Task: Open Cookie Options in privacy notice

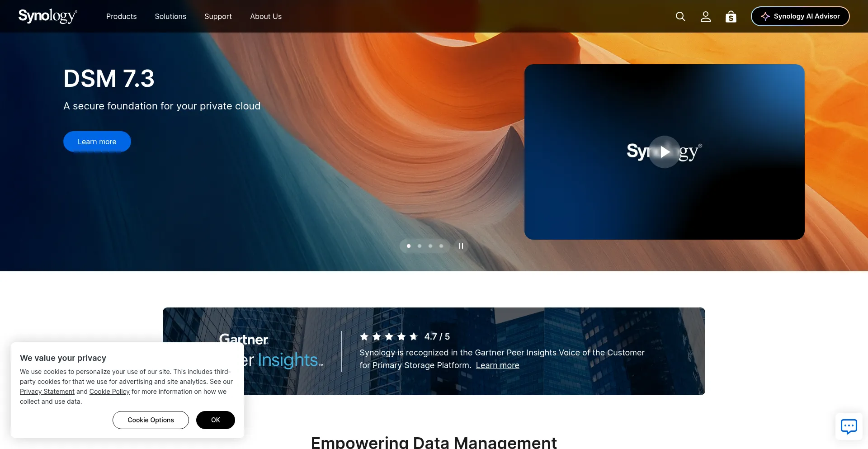Action: 151,420
